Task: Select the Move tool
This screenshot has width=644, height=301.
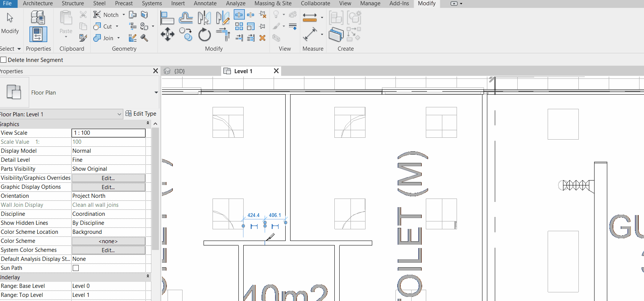Action: point(167,35)
